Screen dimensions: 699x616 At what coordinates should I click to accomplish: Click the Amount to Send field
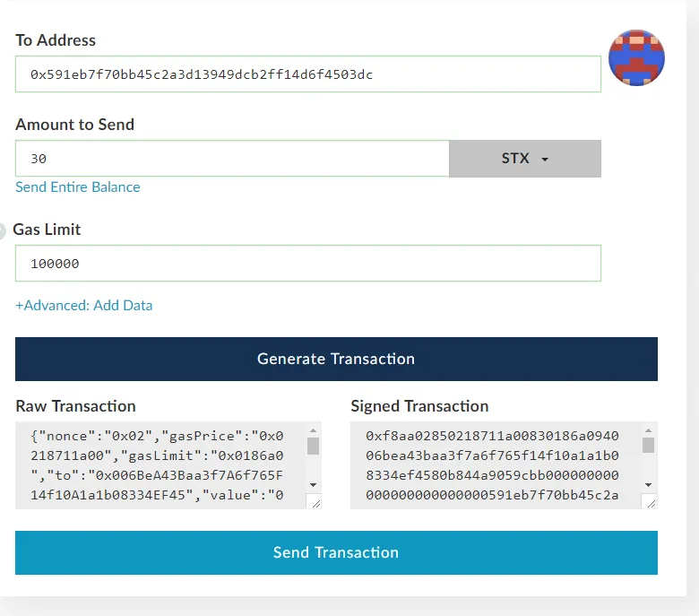click(x=232, y=159)
